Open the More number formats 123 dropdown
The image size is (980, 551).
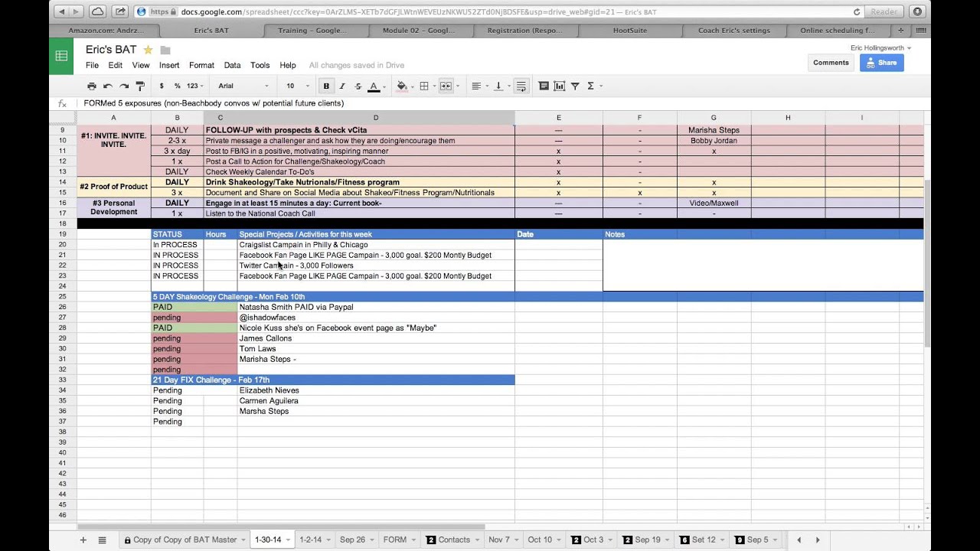coord(195,86)
